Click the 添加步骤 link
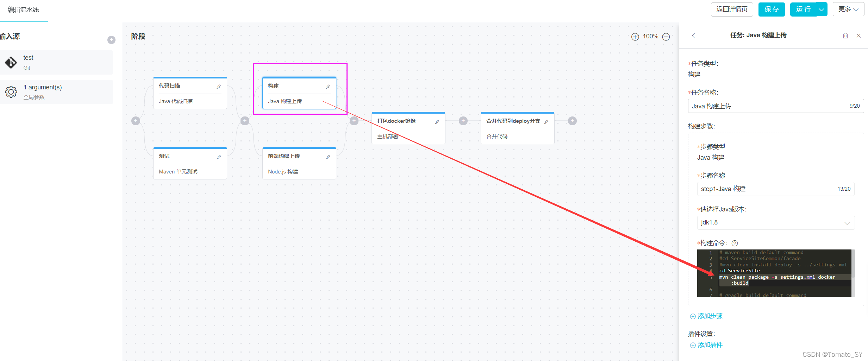Screen dimensions: 868x361 [706, 316]
